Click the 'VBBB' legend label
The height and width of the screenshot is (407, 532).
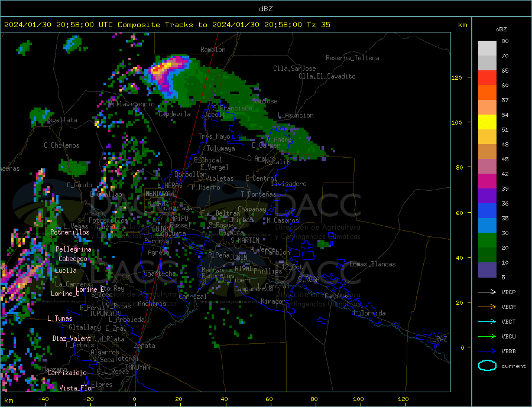[508, 351]
